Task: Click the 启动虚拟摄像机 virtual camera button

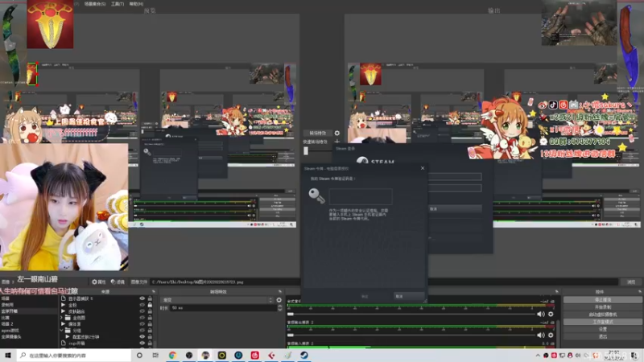Action: pos(603,315)
